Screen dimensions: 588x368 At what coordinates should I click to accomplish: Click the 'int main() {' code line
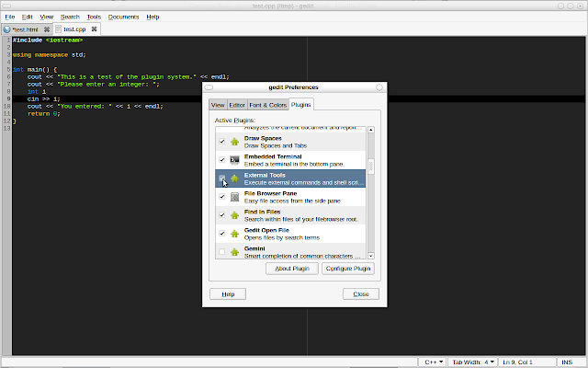point(35,70)
